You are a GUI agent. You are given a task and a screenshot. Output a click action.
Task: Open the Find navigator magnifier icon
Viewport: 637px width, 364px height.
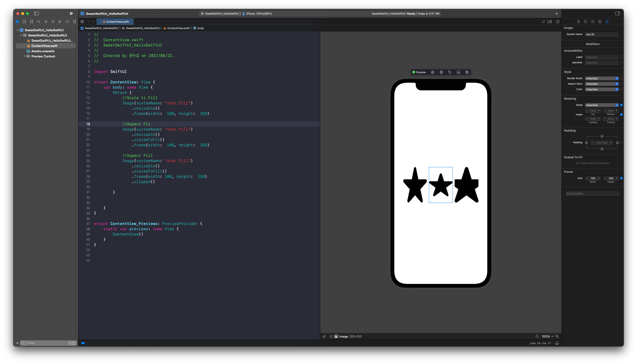click(x=39, y=22)
